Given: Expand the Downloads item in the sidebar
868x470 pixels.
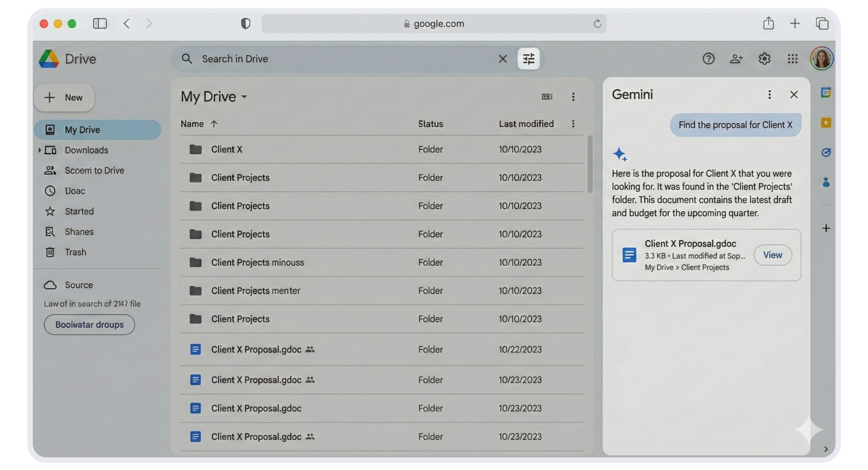Looking at the screenshot, I should (40, 150).
